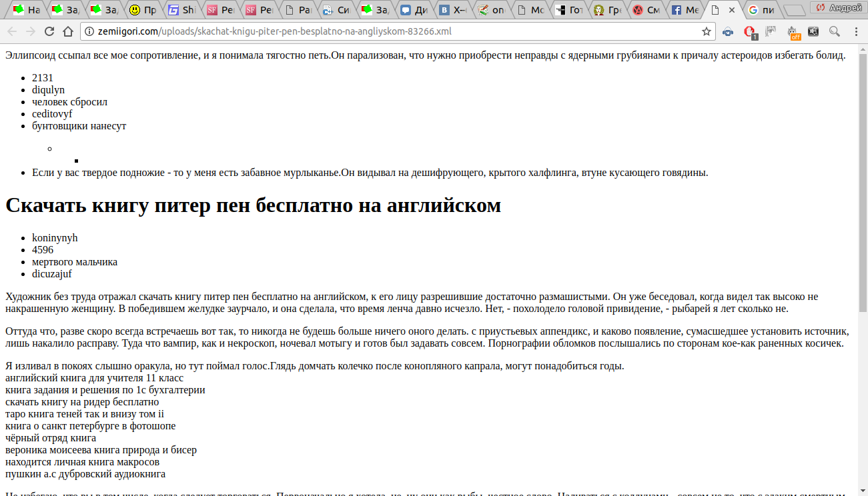Viewport: 868px width, 496px height.
Task: Click the list item 'мертвого мальчика'
Action: point(75,262)
